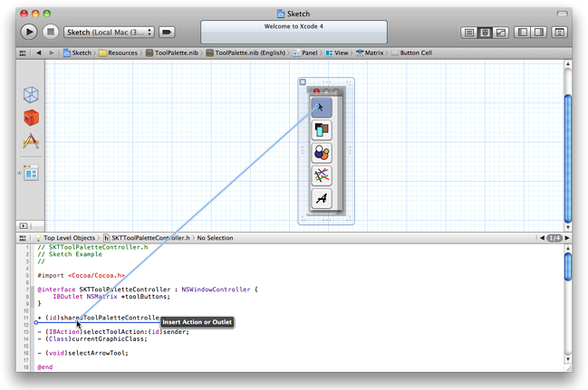Click the text tool button in palette
The image size is (588, 390).
(322, 198)
